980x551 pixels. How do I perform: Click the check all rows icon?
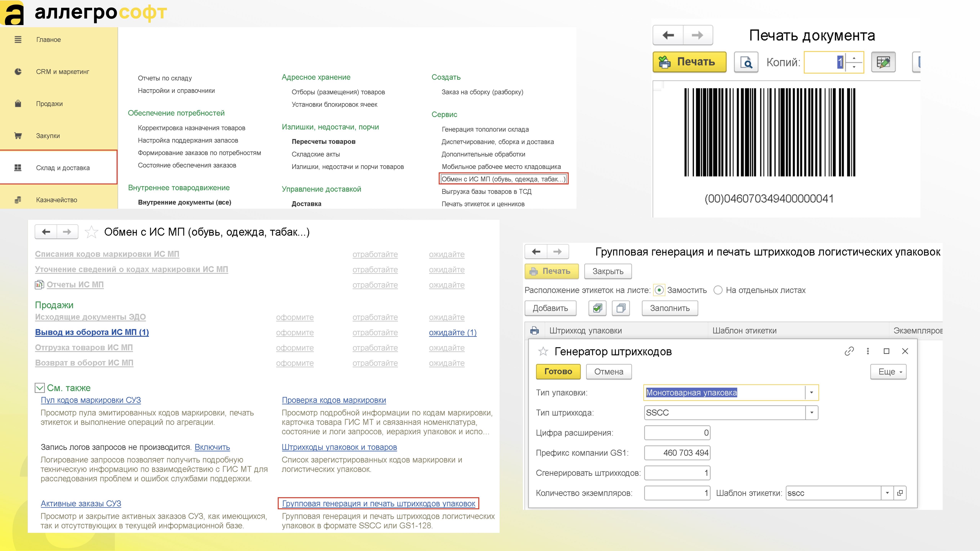597,308
